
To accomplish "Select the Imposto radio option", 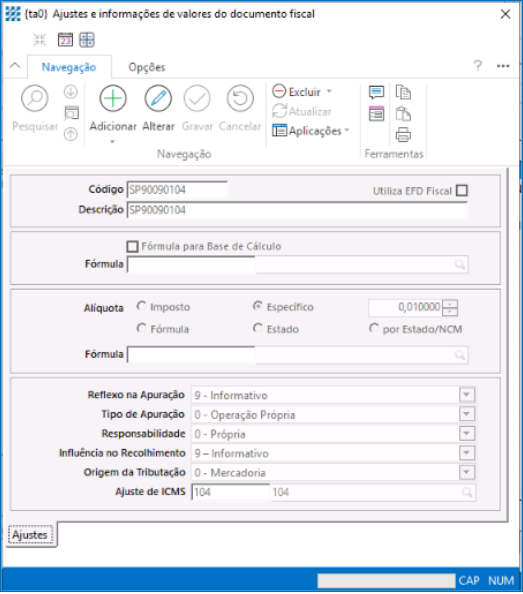I will coord(142,306).
